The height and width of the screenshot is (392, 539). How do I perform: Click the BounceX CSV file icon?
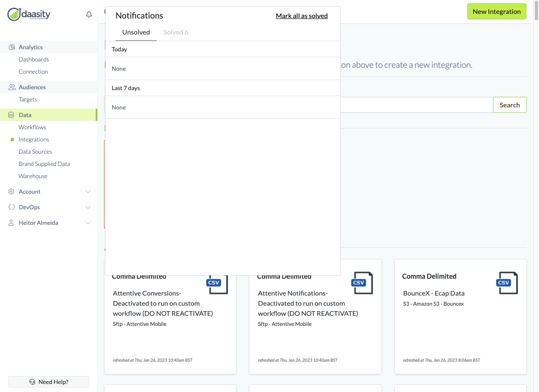tap(507, 283)
